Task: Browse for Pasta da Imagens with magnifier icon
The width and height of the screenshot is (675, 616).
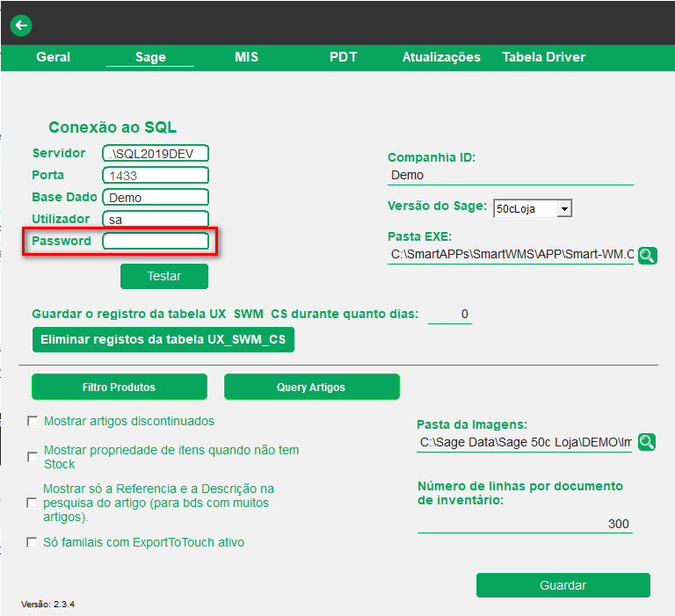Action: (647, 442)
